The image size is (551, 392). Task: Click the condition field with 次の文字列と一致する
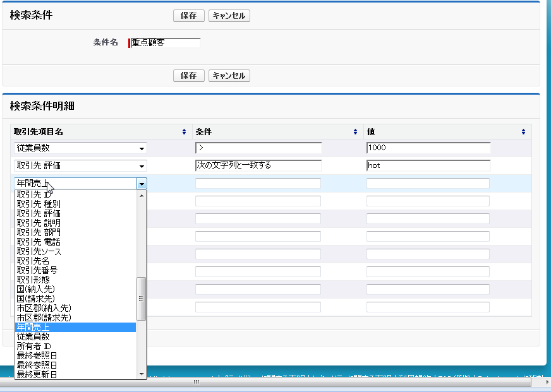pos(258,165)
